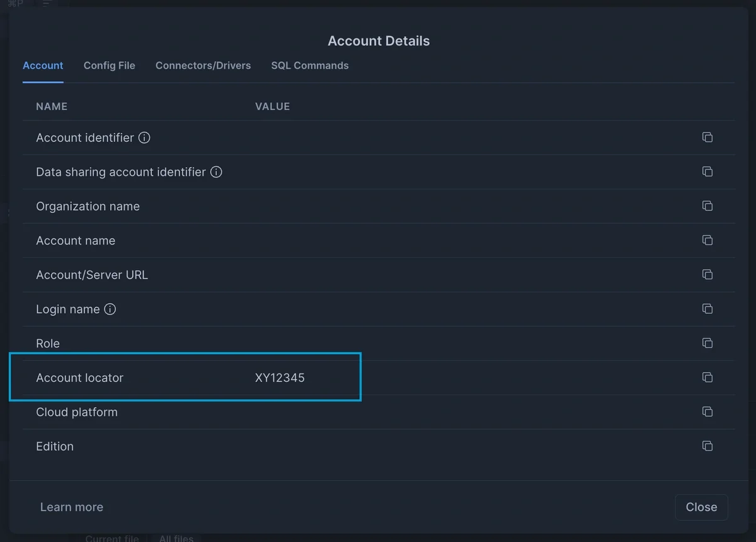
Task: Select the XY12345 account locator text
Action: pos(280,378)
